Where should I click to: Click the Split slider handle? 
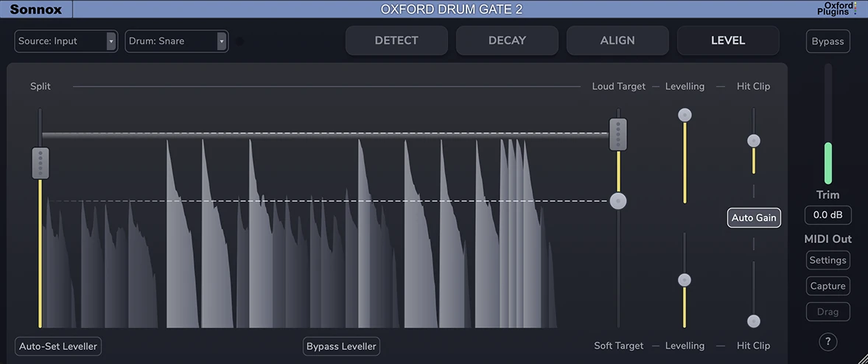[x=41, y=163]
